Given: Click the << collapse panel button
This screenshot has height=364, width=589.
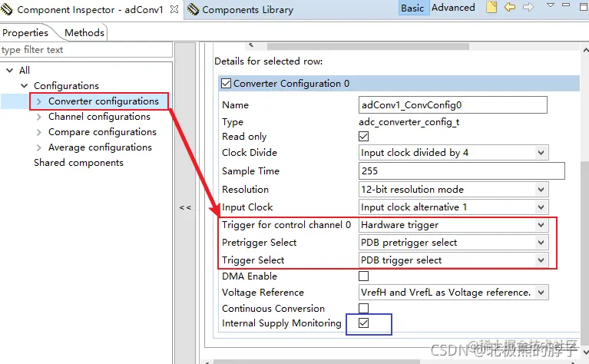Looking at the screenshot, I should [x=185, y=207].
